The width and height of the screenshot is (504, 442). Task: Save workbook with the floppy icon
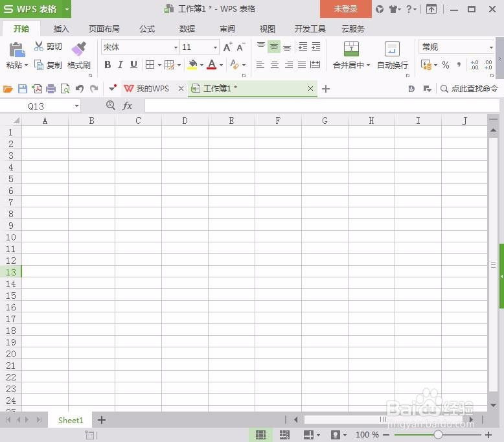point(23,89)
